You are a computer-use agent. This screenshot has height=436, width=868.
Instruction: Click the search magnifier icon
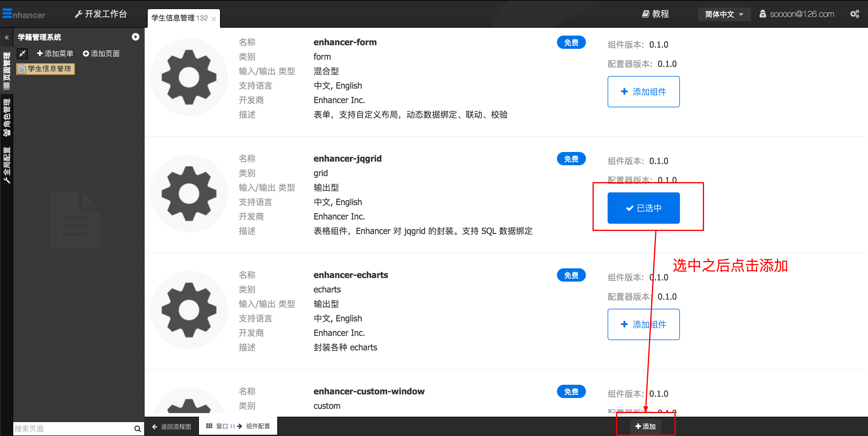(137, 428)
